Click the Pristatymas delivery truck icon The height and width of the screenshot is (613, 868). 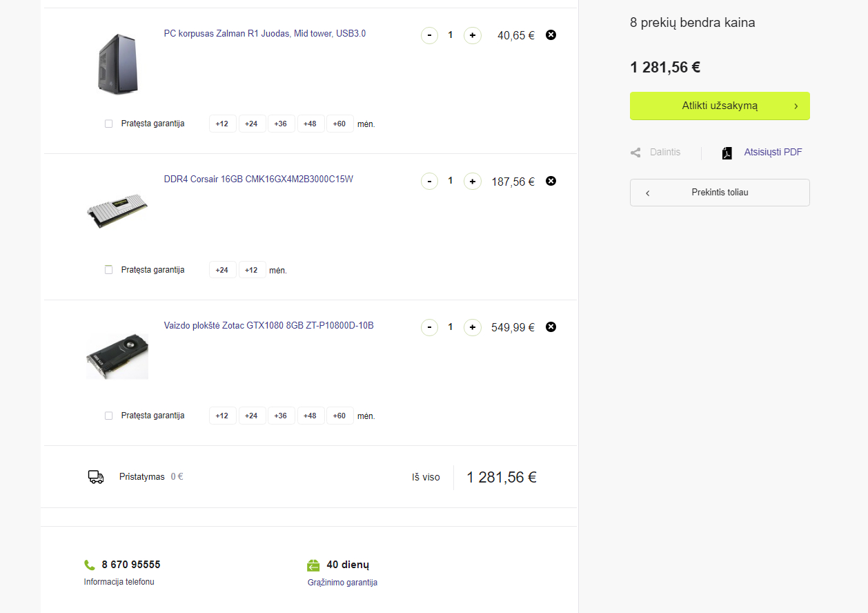pyautogui.click(x=96, y=477)
